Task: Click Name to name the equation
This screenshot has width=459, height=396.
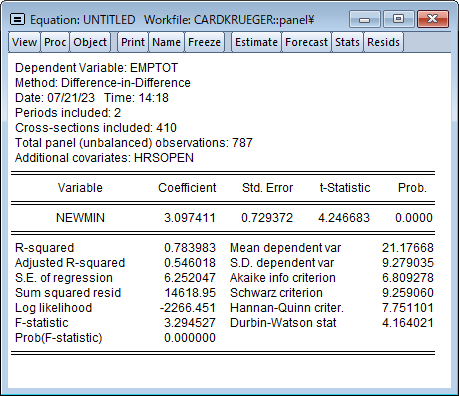Action: point(166,42)
